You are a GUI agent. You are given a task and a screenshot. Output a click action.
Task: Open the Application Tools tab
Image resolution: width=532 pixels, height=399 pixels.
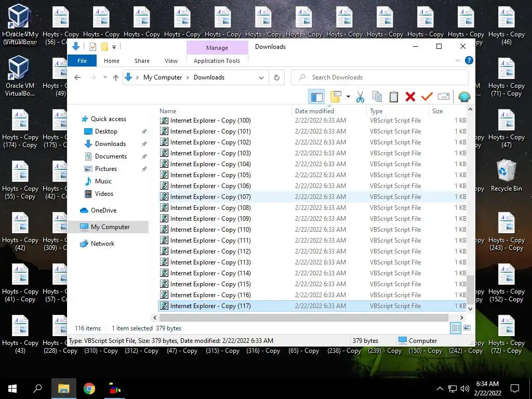[x=217, y=61]
